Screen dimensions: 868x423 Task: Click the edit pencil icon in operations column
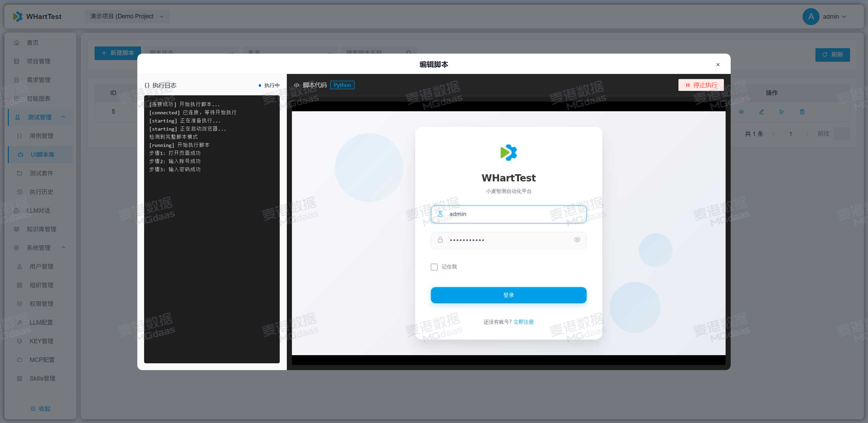(x=762, y=112)
